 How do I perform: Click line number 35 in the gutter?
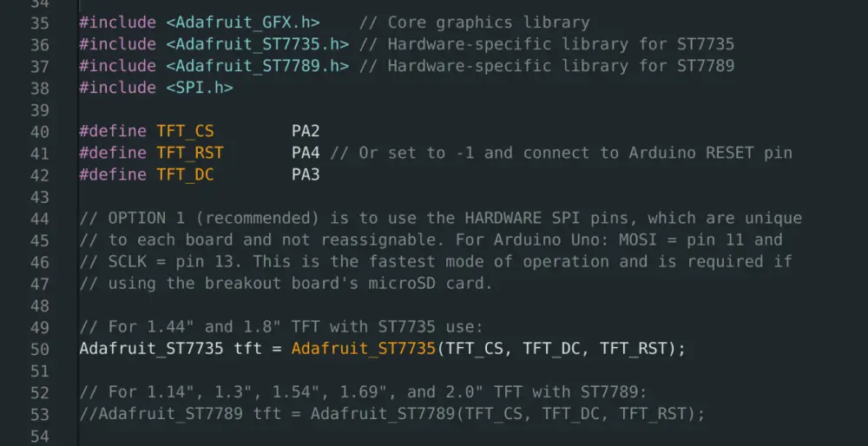point(40,23)
